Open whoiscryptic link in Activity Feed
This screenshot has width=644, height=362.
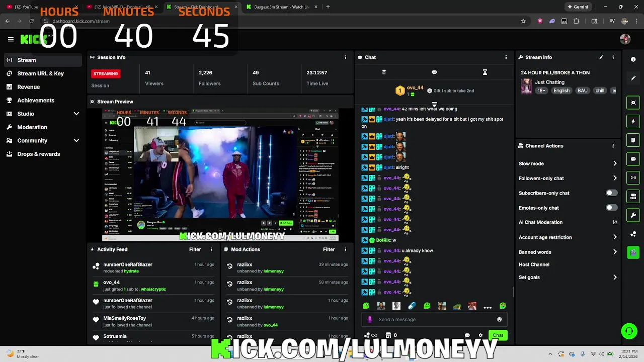pyautogui.click(x=153, y=289)
